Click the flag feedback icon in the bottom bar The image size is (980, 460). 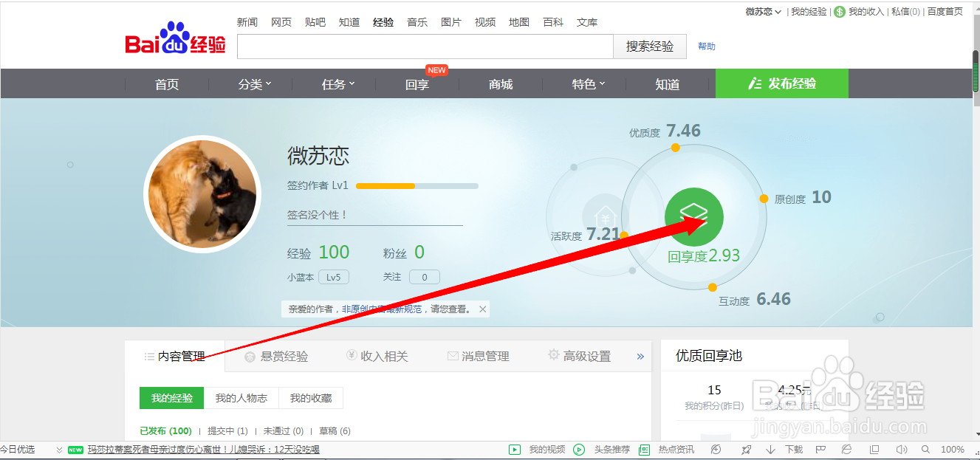pos(820,449)
